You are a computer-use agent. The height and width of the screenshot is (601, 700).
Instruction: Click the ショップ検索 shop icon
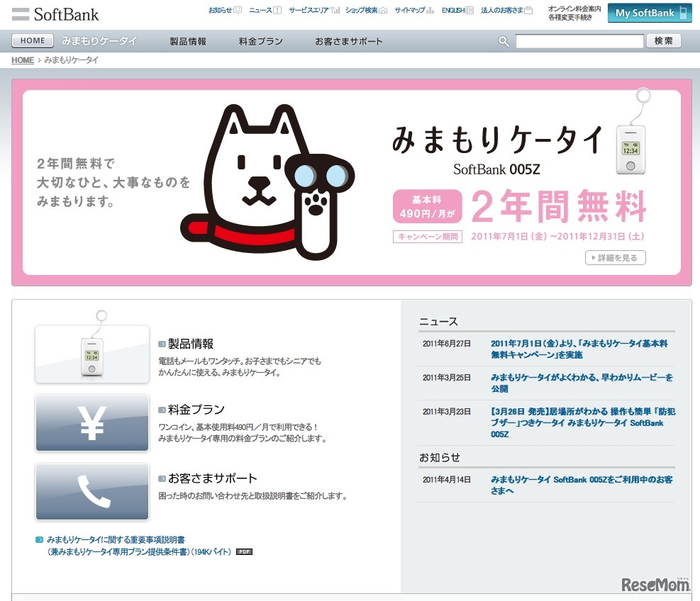[383, 10]
